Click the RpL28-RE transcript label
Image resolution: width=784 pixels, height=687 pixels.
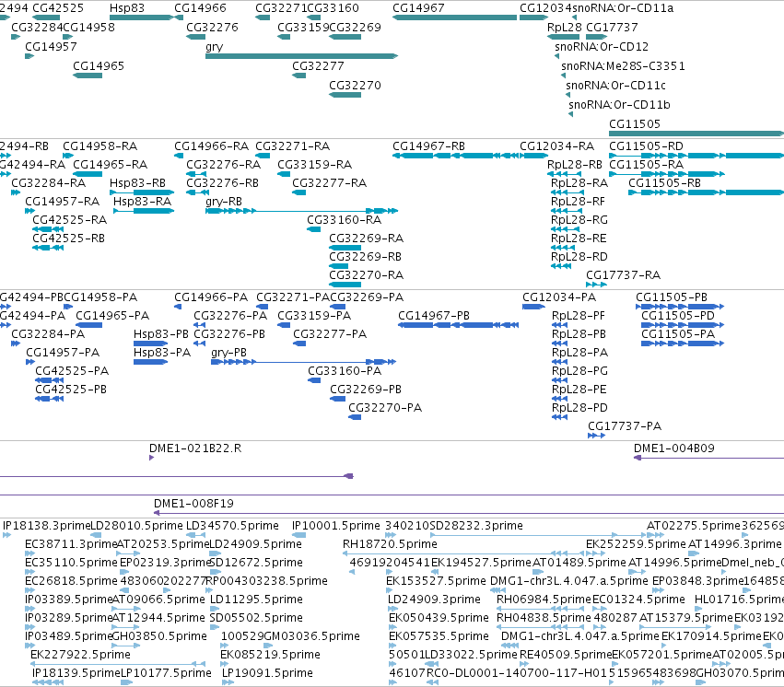click(579, 239)
